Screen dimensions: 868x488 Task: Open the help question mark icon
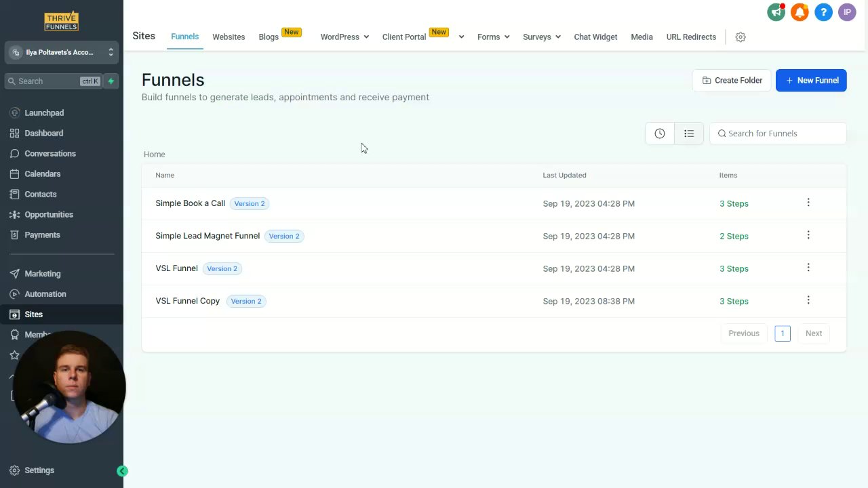(x=823, y=12)
